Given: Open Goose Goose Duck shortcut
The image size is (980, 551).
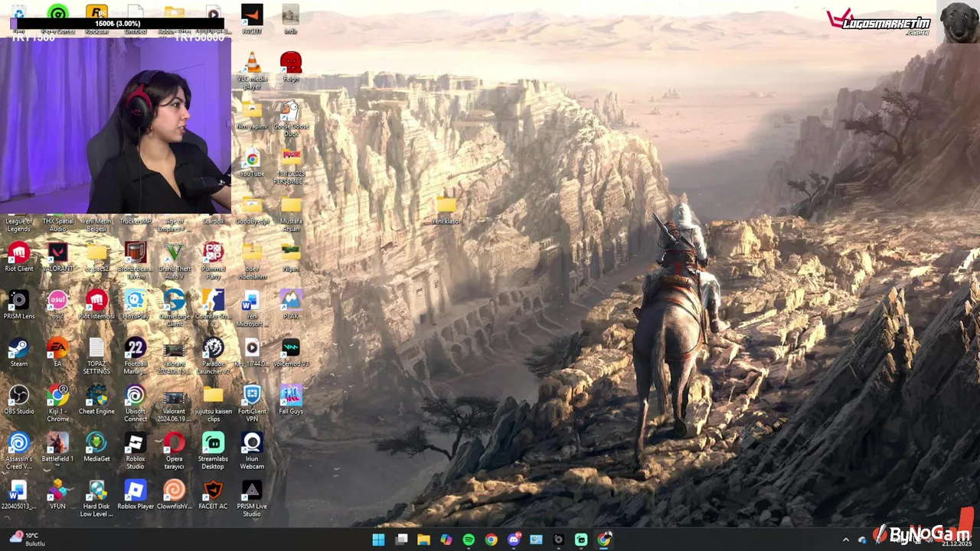Looking at the screenshot, I should pos(291,119).
